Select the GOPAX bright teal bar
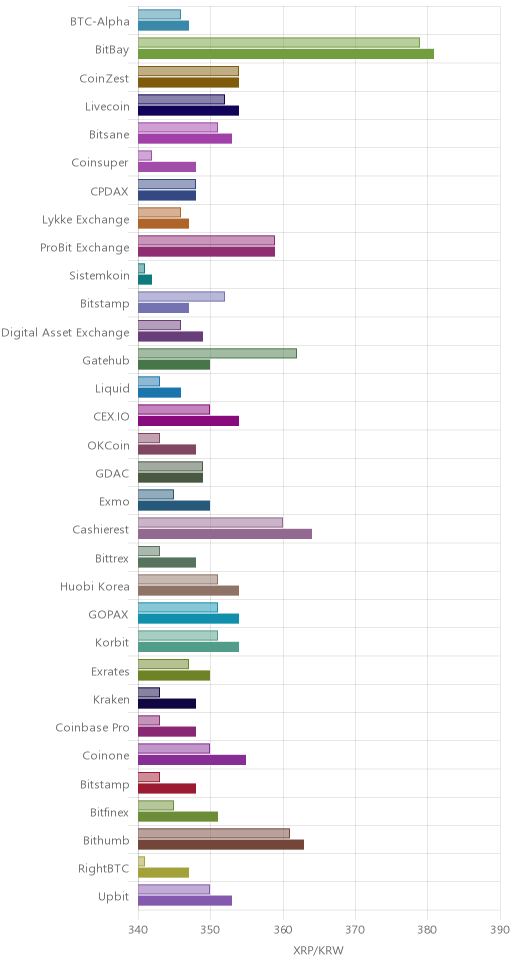512x968 pixels. click(x=188, y=619)
